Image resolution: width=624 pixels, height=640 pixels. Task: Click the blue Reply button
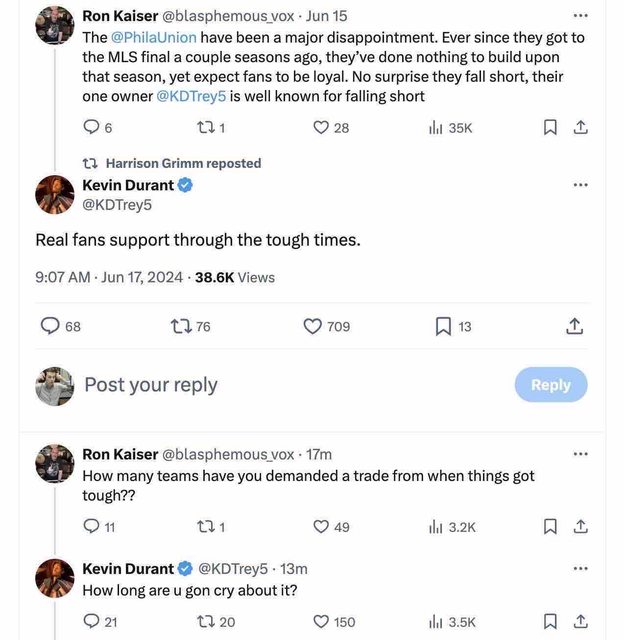click(x=551, y=385)
